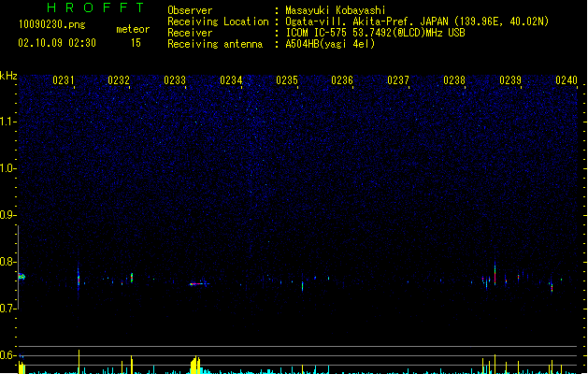Click the 1.0 kHz axis label
588x374 pixels.
(8, 168)
